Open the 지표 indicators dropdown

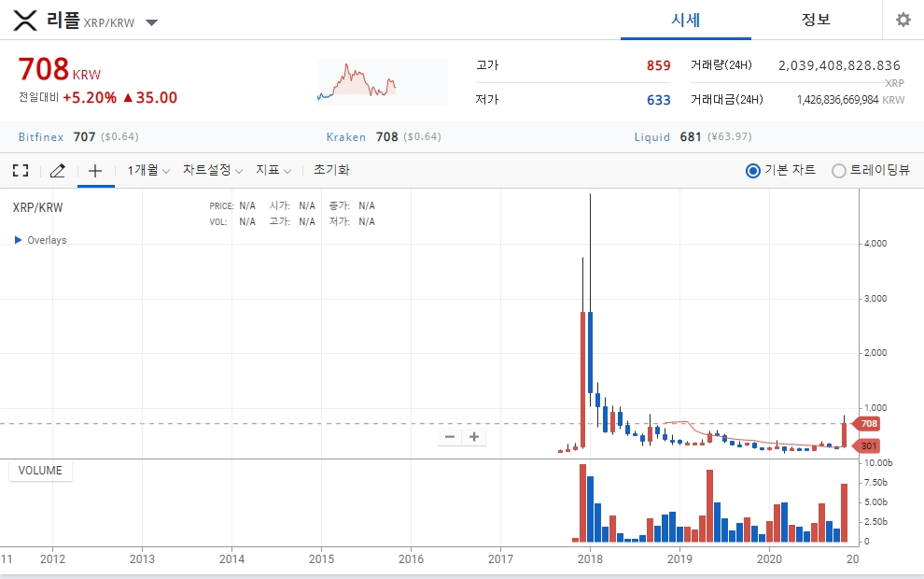(x=273, y=170)
